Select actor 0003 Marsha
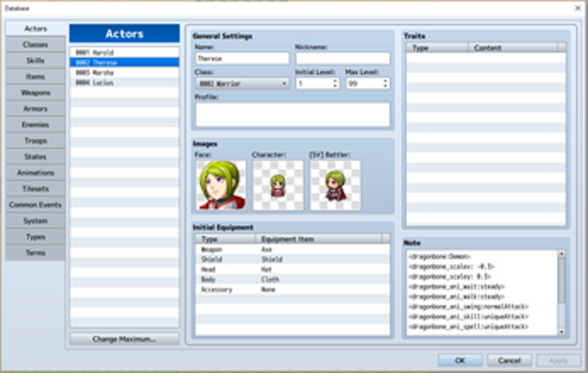 (x=125, y=72)
